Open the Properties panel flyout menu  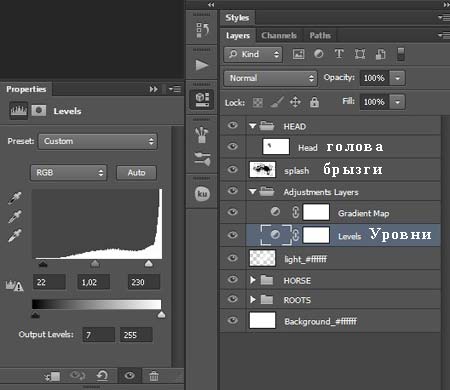point(175,89)
